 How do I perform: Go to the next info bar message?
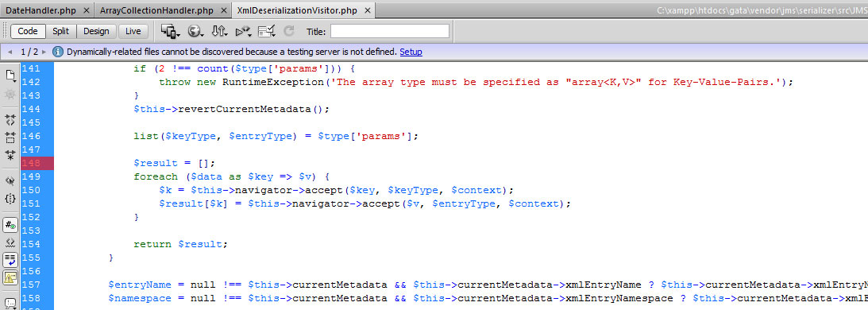coord(44,52)
